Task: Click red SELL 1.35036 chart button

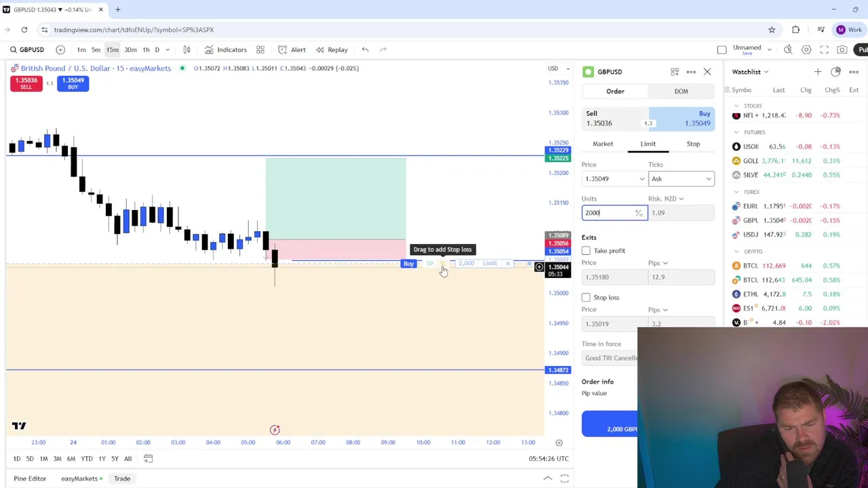Action: (x=26, y=83)
